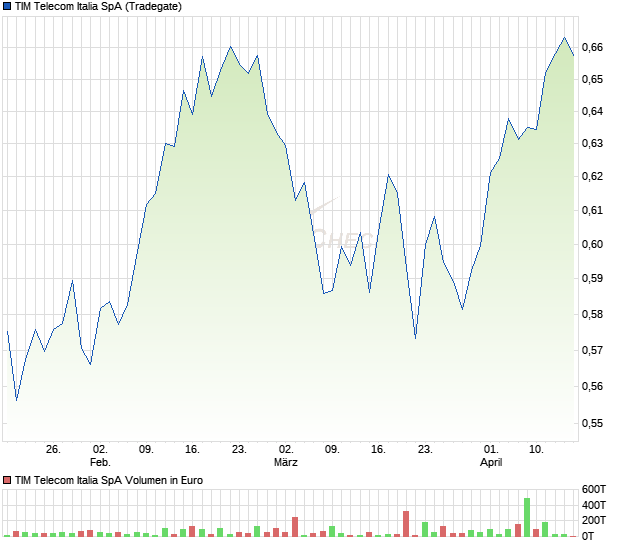620x546 pixels.
Task: Click the 600T volume axis label
Action: [x=594, y=489]
